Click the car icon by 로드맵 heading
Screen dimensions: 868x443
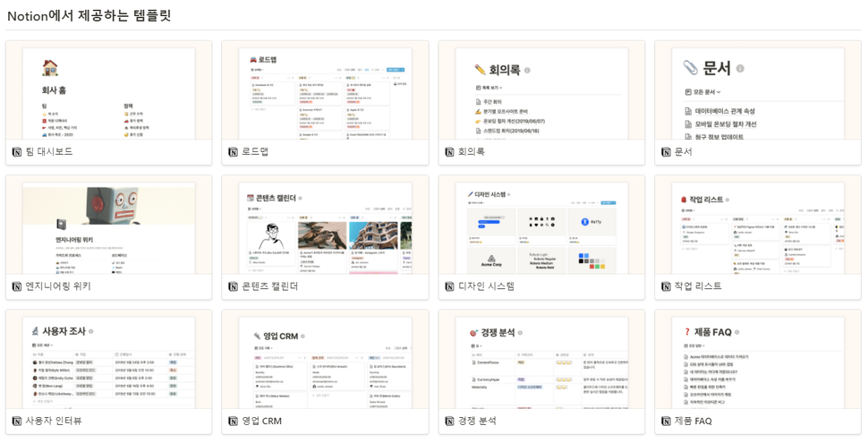click(x=253, y=60)
